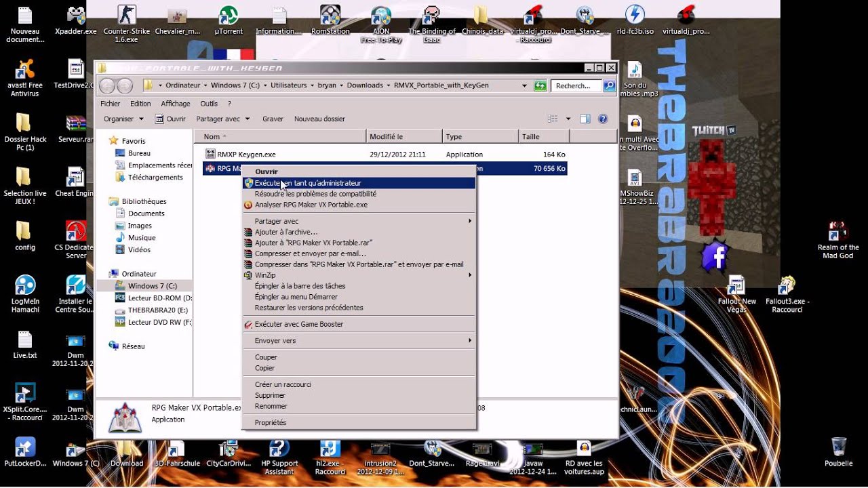Open the Edition menu

click(140, 104)
